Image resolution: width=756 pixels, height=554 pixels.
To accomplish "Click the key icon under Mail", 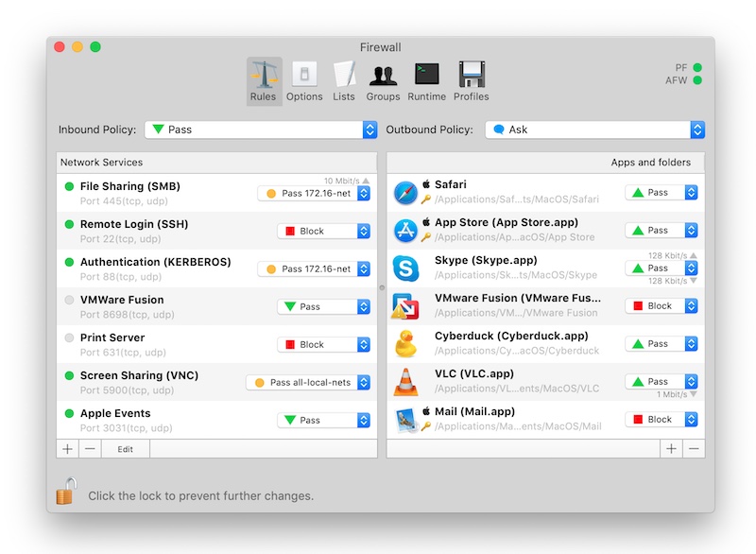I will (426, 426).
